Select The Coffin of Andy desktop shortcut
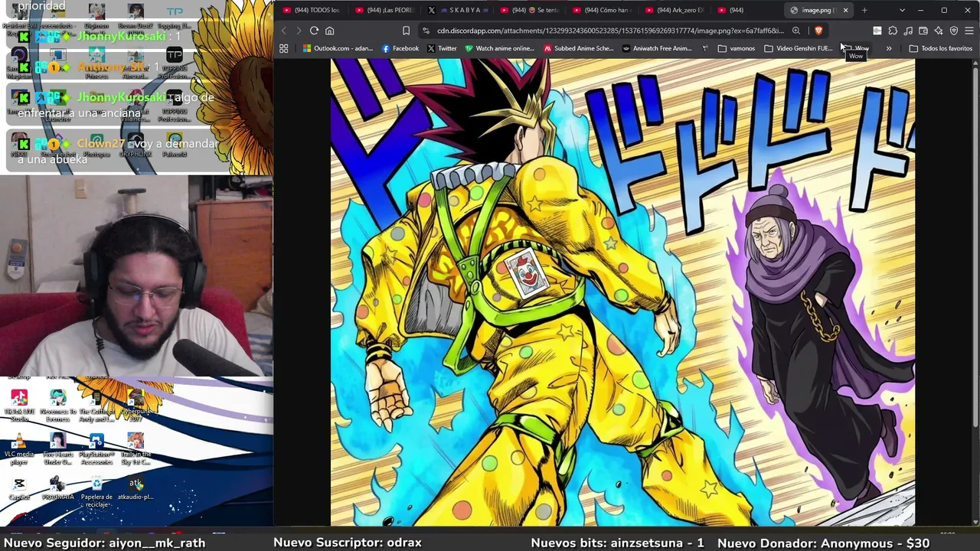The width and height of the screenshot is (980, 551). pos(96,406)
